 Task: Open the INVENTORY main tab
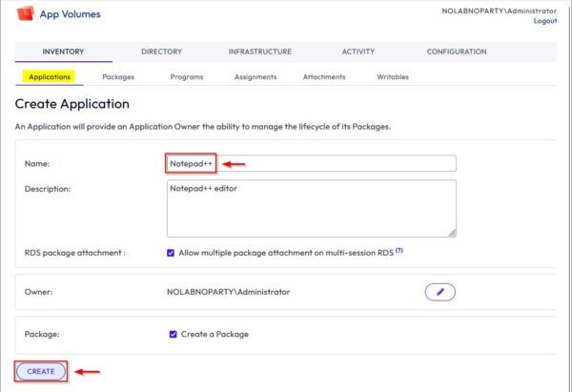coord(63,52)
